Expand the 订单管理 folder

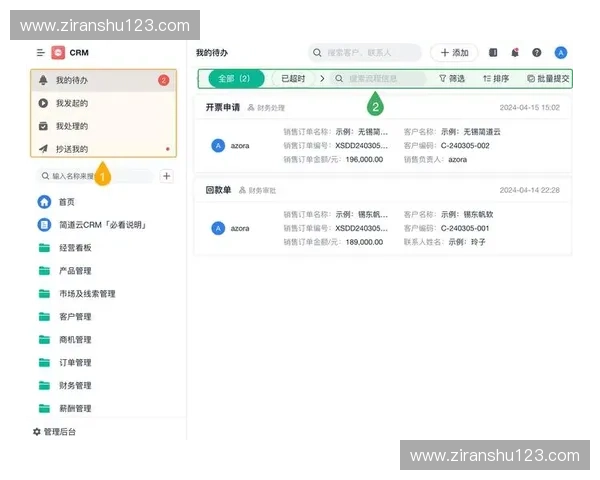tap(65, 362)
